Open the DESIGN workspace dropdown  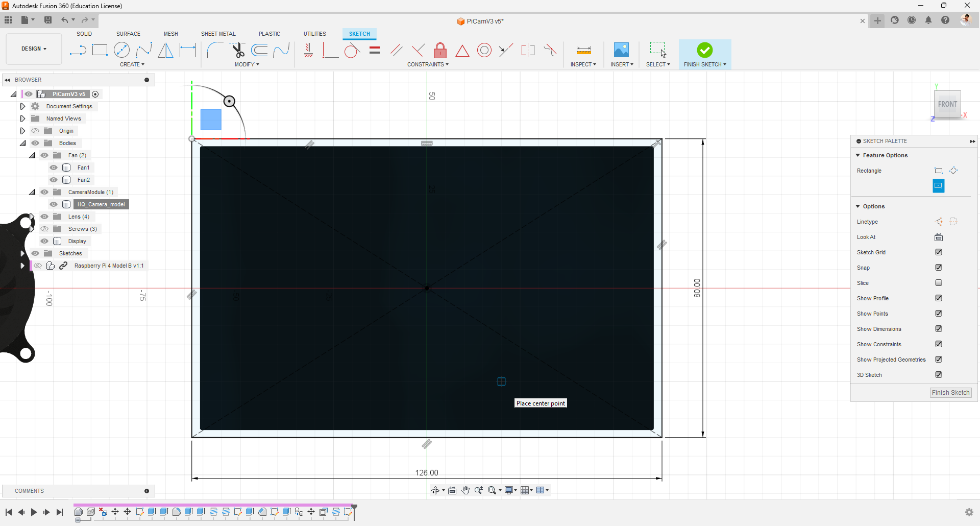click(34, 49)
